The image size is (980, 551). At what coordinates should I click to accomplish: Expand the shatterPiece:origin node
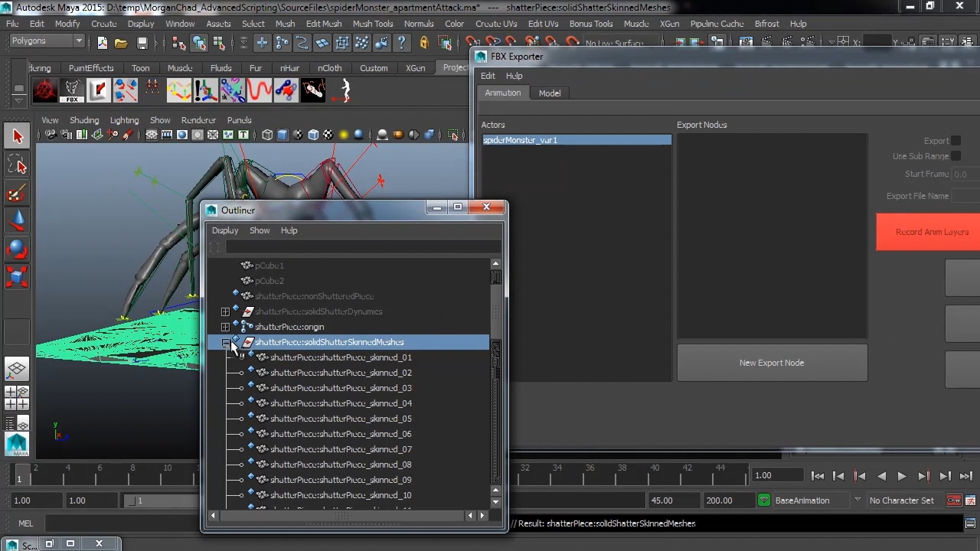pyautogui.click(x=225, y=327)
